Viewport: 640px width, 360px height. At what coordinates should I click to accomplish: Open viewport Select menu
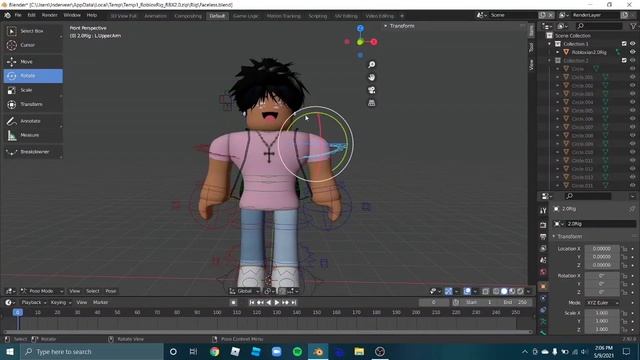(93, 291)
